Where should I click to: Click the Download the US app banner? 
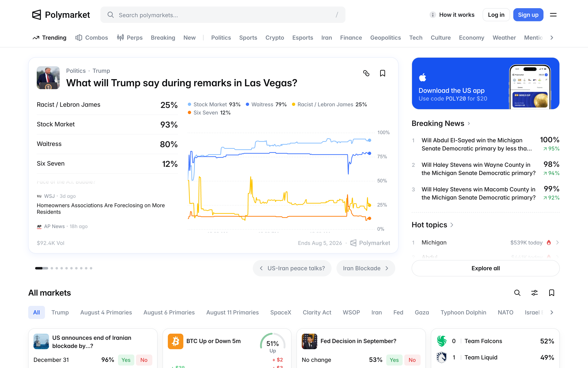pos(486,83)
